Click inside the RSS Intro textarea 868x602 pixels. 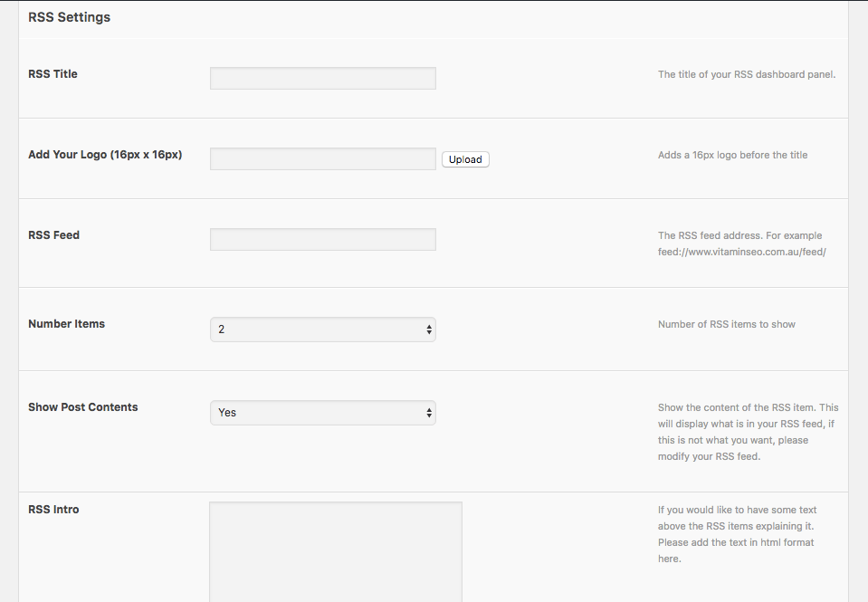(x=335, y=550)
